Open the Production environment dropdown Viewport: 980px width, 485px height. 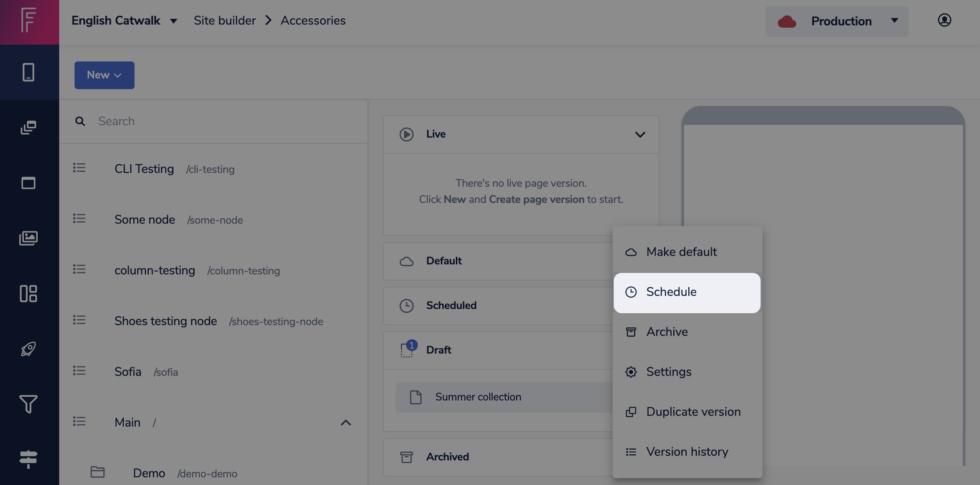(x=837, y=22)
